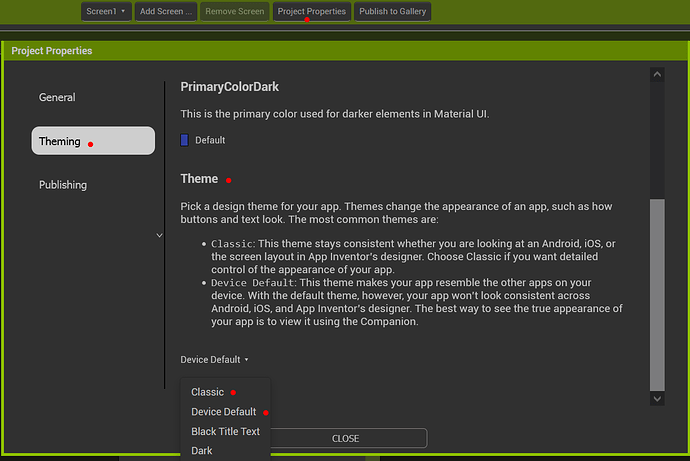Click the Remove Screen button
The width and height of the screenshot is (690, 461).
pos(235,11)
